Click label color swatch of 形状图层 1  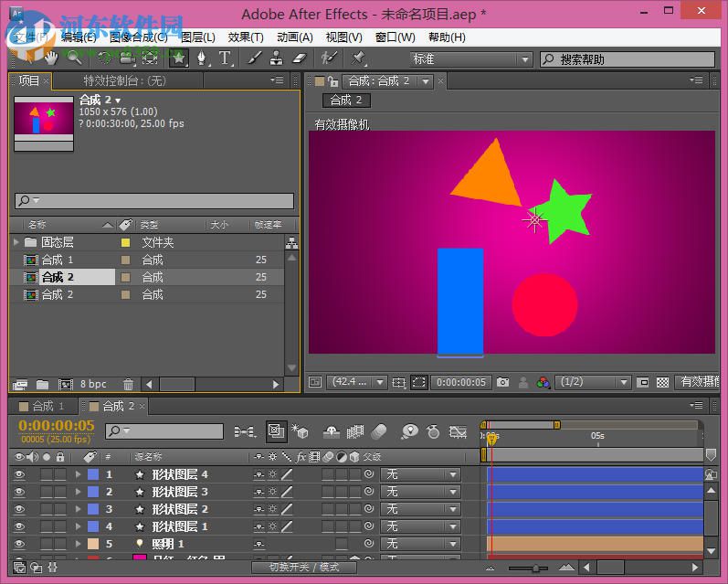pyautogui.click(x=92, y=526)
